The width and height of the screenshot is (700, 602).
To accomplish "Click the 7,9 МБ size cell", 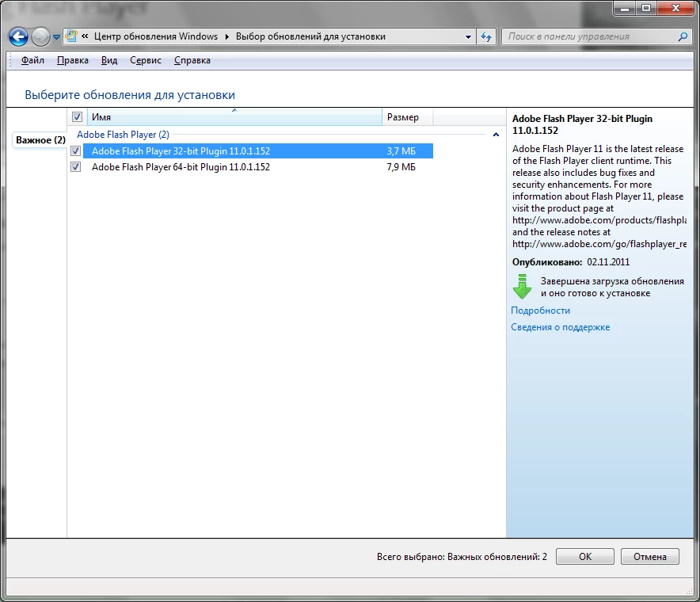I will pyautogui.click(x=401, y=167).
